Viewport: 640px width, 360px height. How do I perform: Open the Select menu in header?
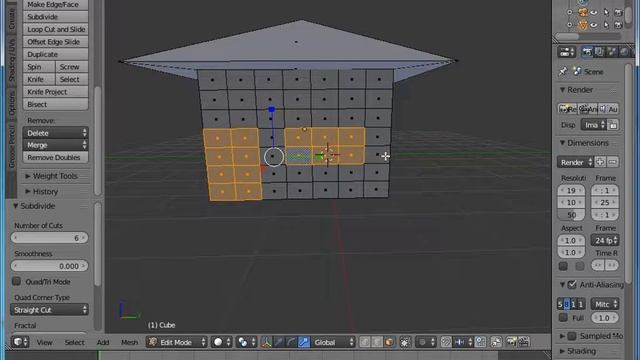point(74,342)
